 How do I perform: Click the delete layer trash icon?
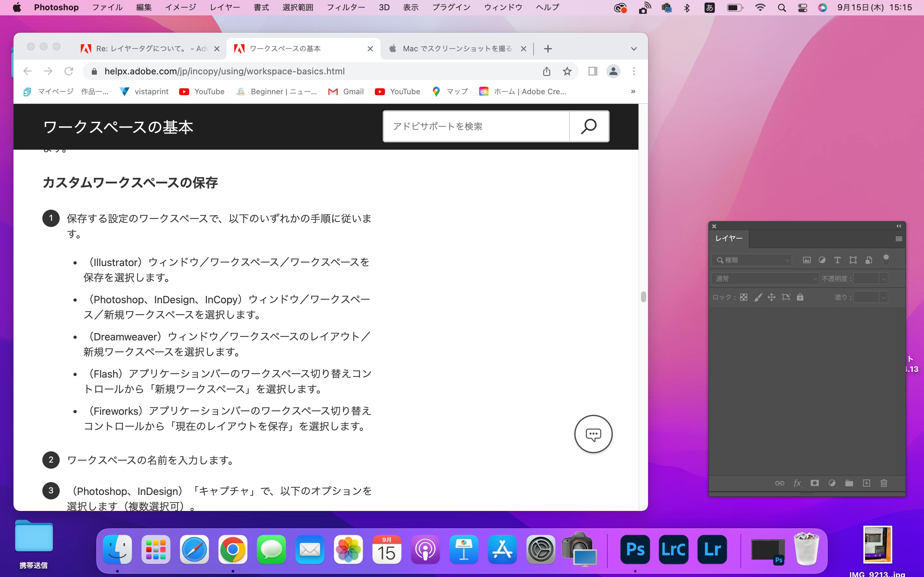point(884,483)
